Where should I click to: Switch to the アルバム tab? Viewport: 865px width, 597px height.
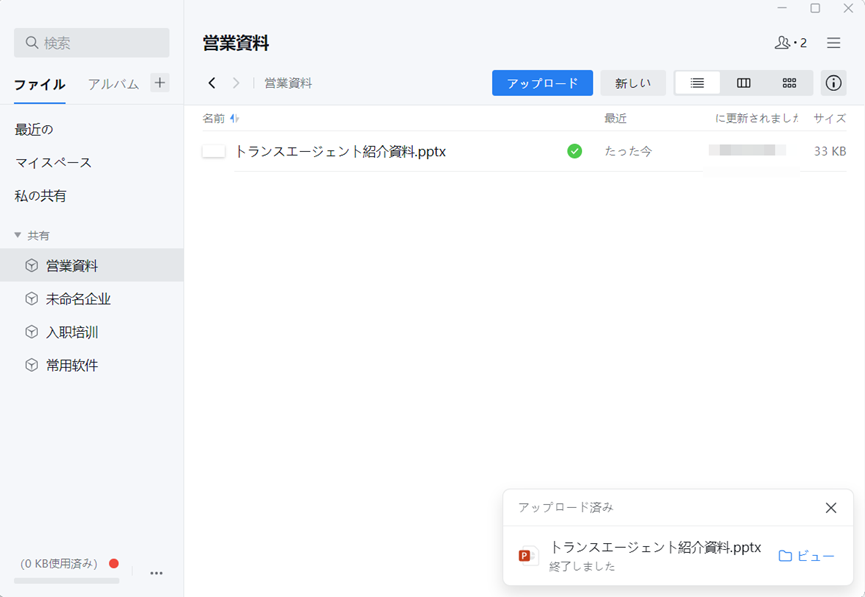click(x=113, y=84)
